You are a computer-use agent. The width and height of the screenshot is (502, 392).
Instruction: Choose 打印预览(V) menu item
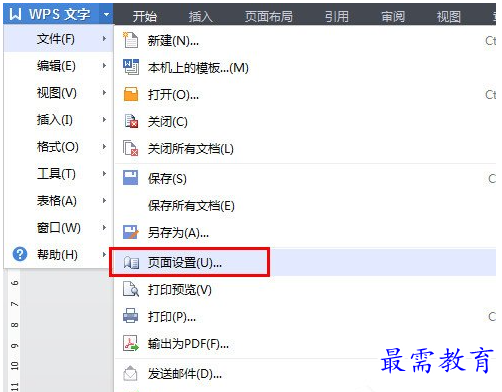[x=305, y=289]
